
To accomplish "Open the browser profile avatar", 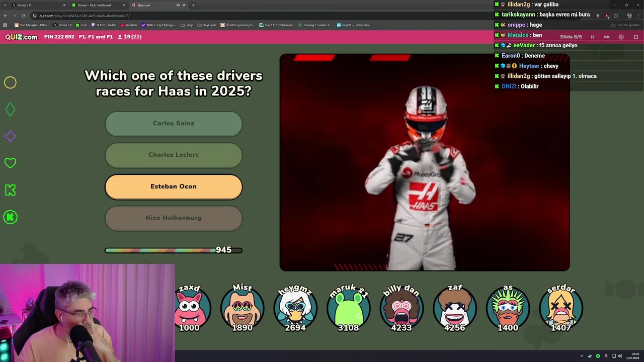I will click(629, 16).
